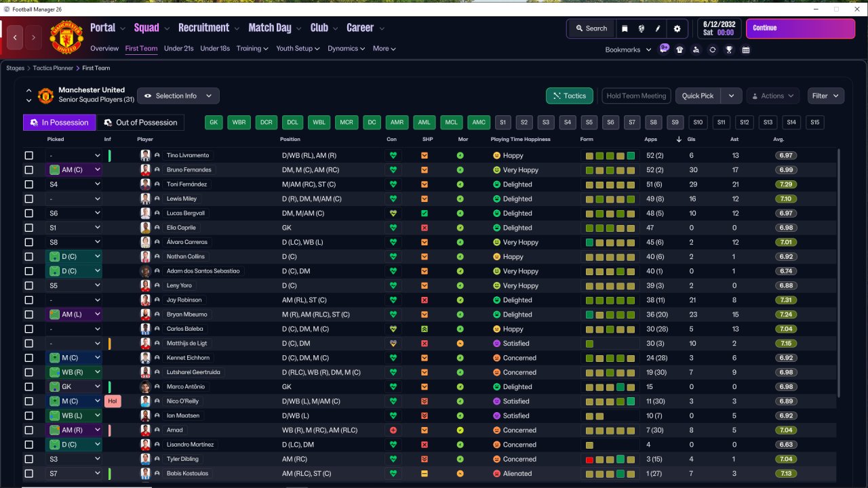Screen dimensions: 868x488
Task: Open the bookmark icon in the top toolbar
Action: [x=625, y=28]
